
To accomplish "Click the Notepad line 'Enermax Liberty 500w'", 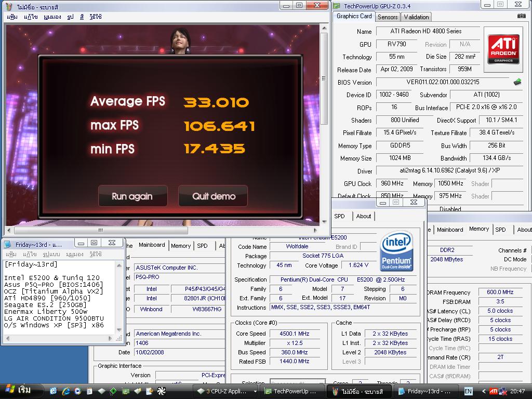I will 46,312.
